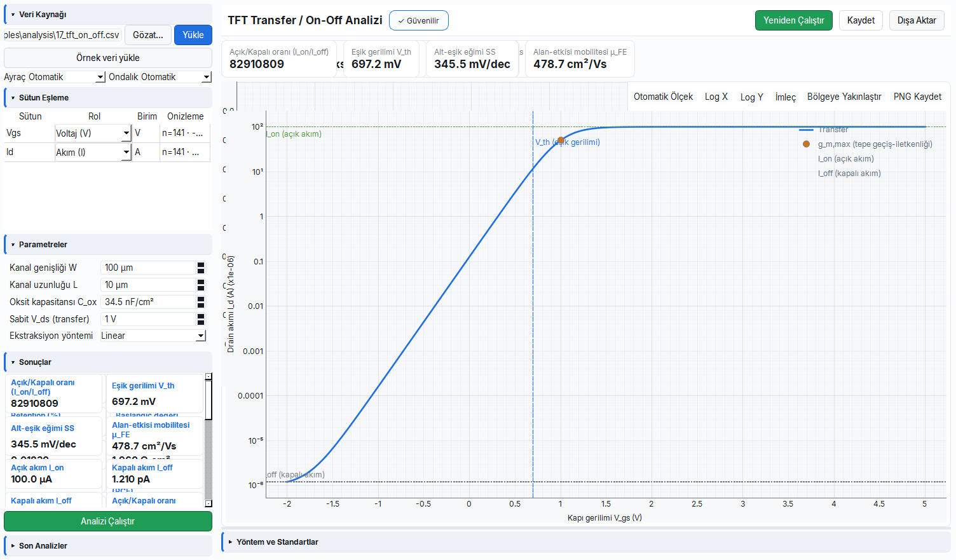
Task: Click Kapalı akım I_off 1.210 pA card
Action: pyautogui.click(x=154, y=474)
